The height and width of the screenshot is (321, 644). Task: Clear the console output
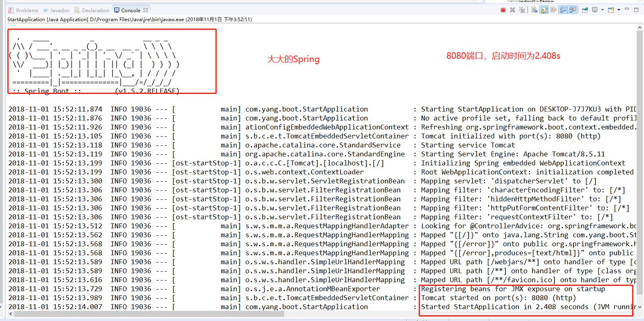pyautogui.click(x=535, y=10)
